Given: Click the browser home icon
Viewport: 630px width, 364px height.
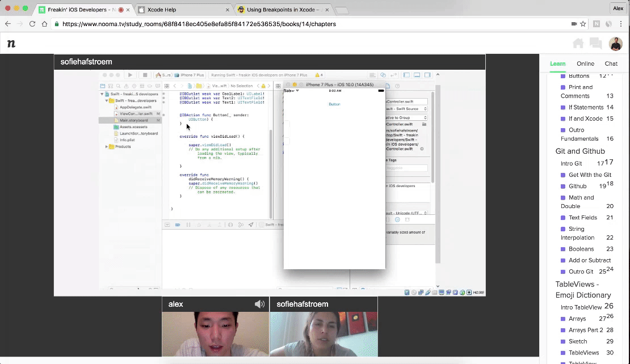Looking at the screenshot, I should click(45, 24).
